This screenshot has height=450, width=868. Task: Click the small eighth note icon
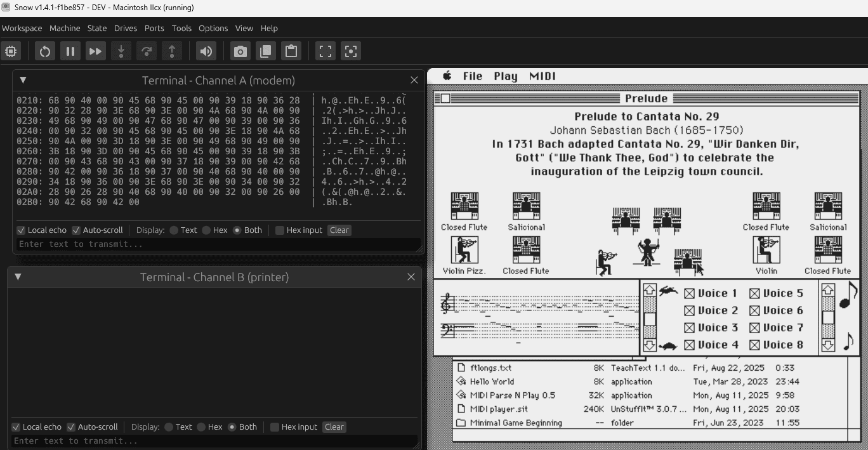click(x=848, y=342)
